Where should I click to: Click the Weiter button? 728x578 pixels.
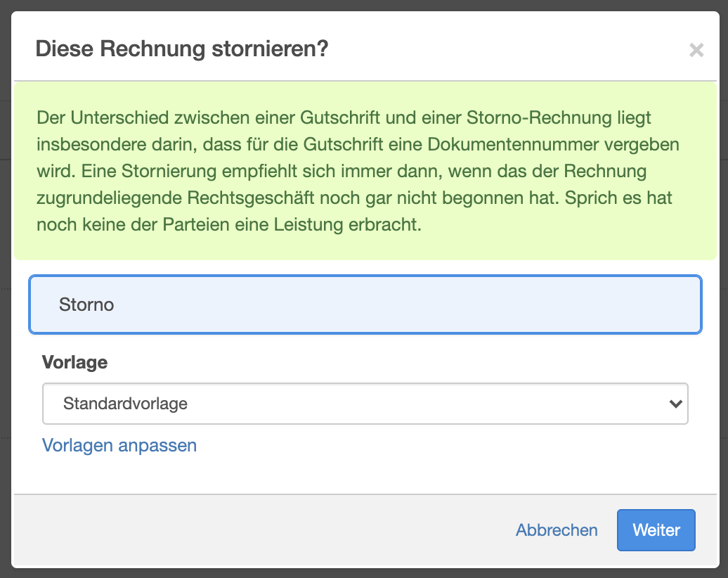click(x=656, y=530)
